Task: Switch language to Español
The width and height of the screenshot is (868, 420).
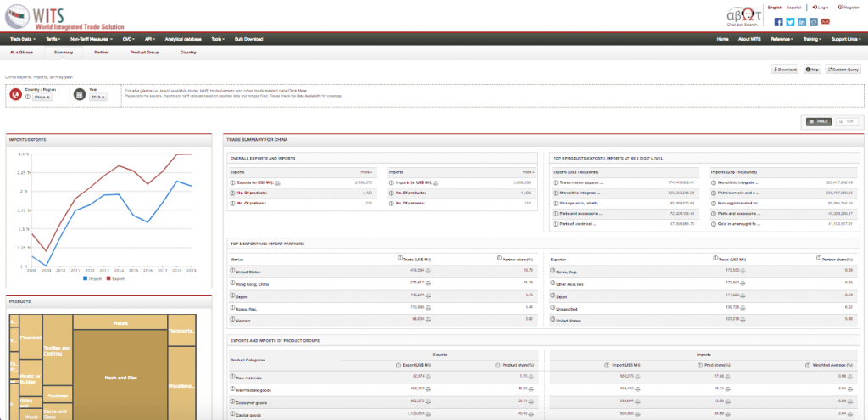Action: click(793, 8)
